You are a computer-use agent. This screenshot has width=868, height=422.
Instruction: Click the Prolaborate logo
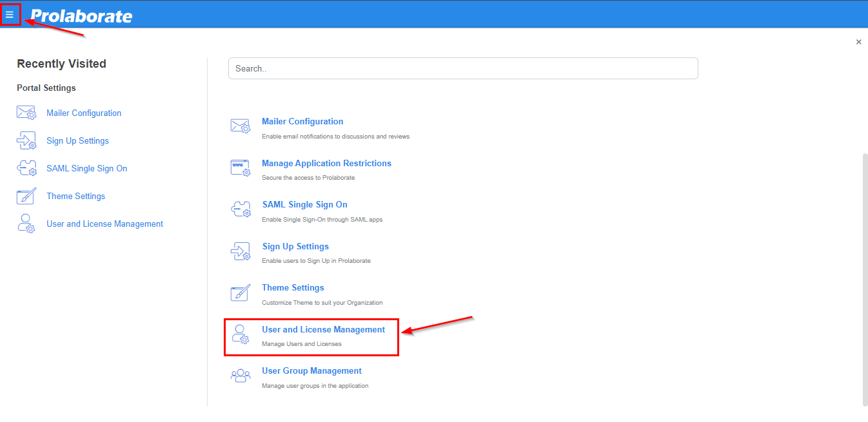coord(81,15)
